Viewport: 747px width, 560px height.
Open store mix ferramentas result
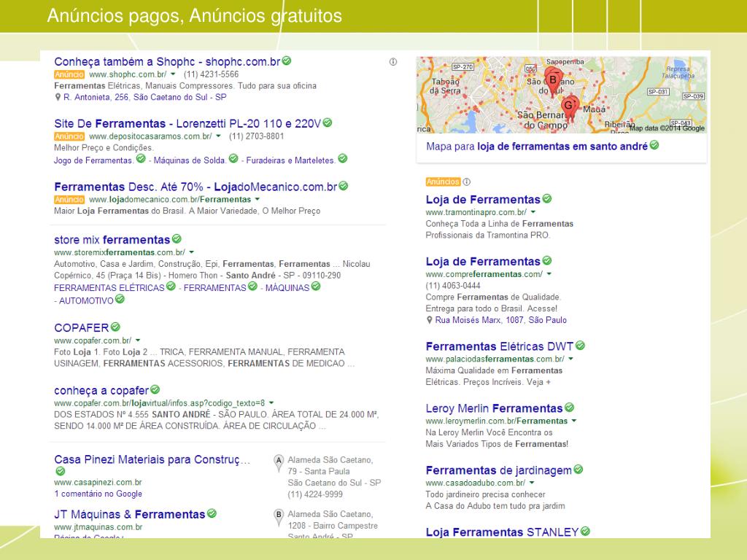112,239
